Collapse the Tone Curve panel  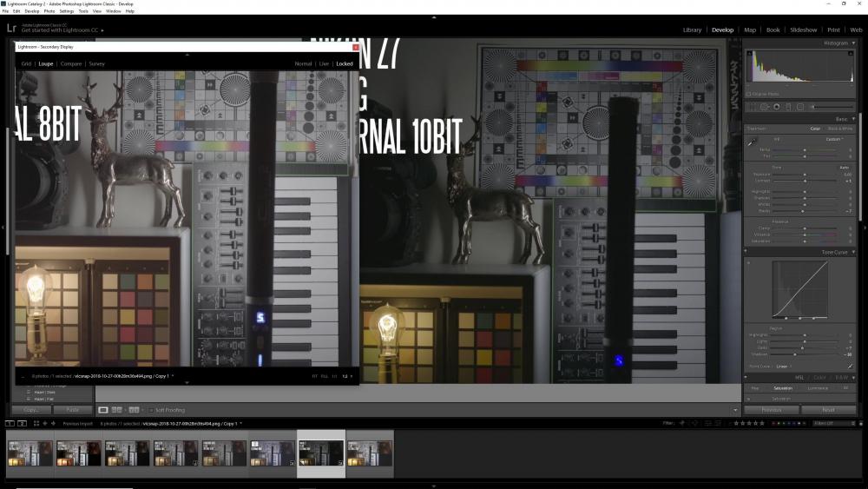853,252
